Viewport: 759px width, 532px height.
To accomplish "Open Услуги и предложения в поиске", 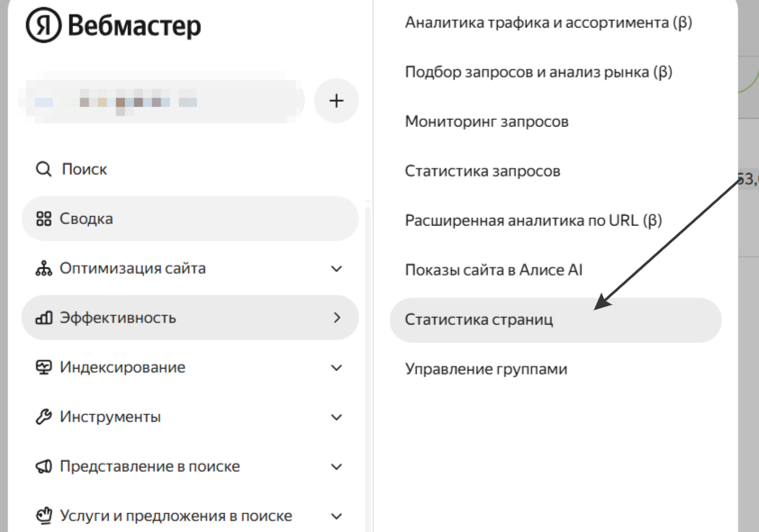I will (190, 516).
